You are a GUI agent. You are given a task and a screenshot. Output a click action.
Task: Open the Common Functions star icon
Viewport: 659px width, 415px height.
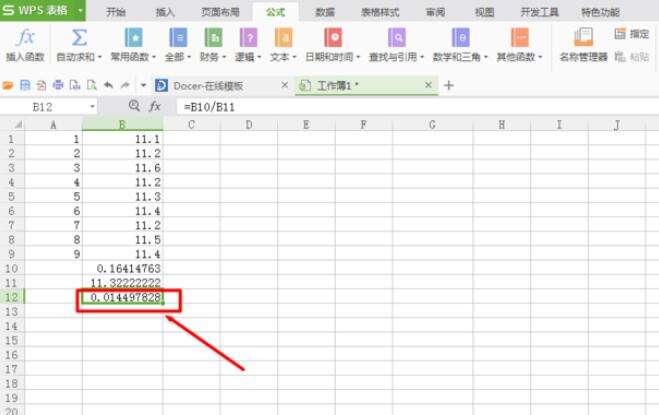(x=133, y=37)
